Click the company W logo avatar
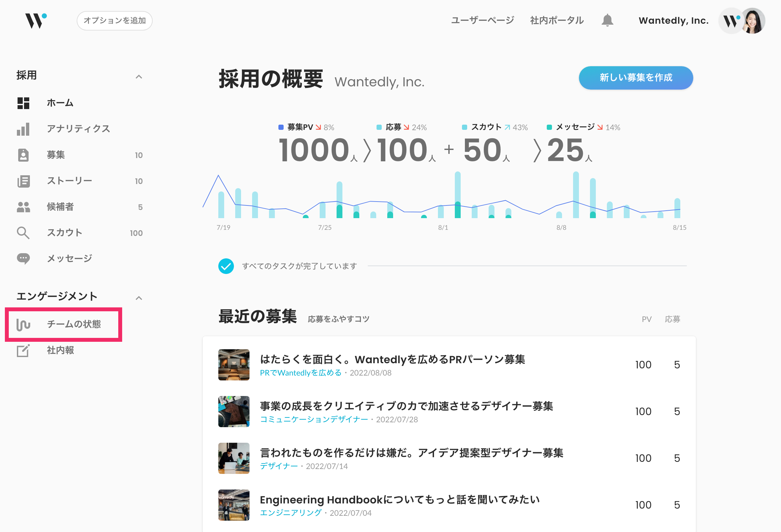Viewport: 781px width, 532px height. 731,21
